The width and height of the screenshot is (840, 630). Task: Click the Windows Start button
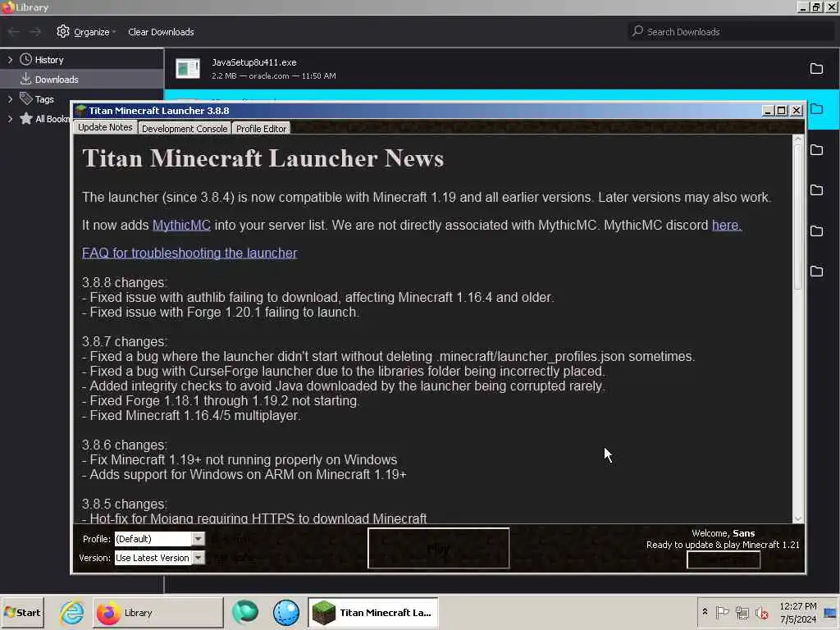(22, 612)
